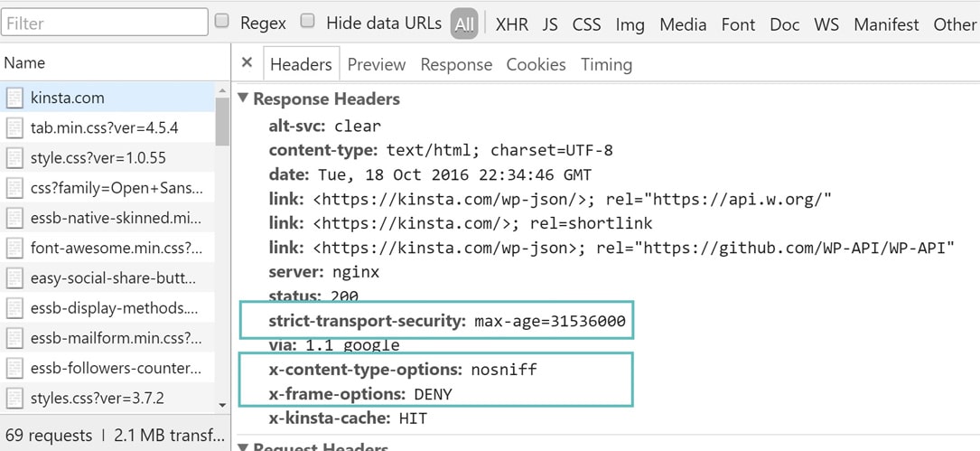Collapse the Response Headers section
Screen dimensions: 980x451
coord(242,99)
